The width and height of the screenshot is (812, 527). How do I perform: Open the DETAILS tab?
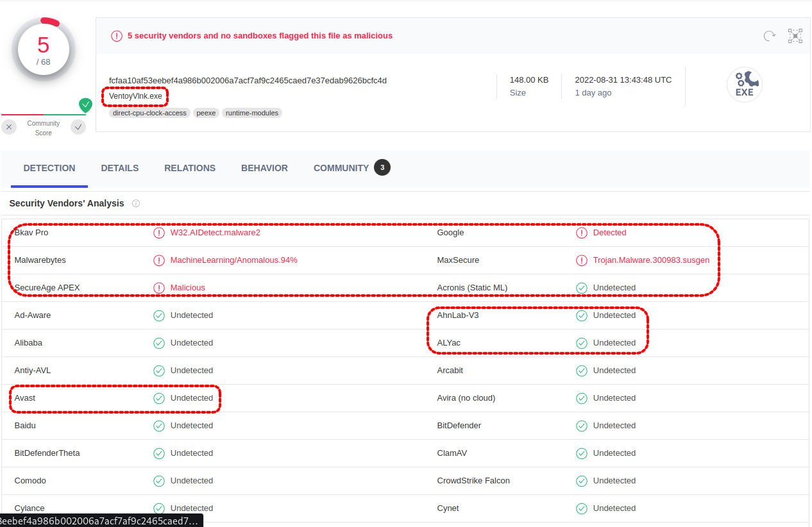point(120,168)
